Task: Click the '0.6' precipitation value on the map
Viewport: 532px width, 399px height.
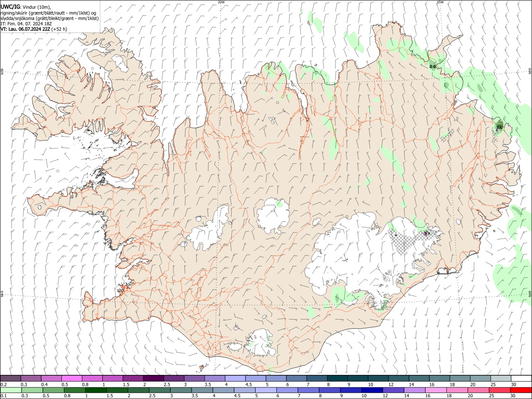Action: click(433, 66)
